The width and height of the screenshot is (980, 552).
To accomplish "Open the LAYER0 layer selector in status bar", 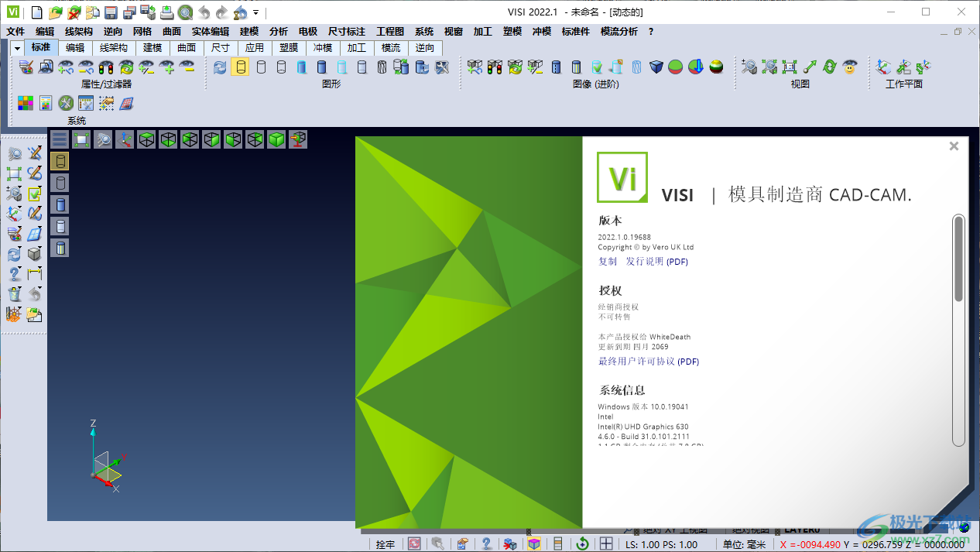I will tap(802, 530).
